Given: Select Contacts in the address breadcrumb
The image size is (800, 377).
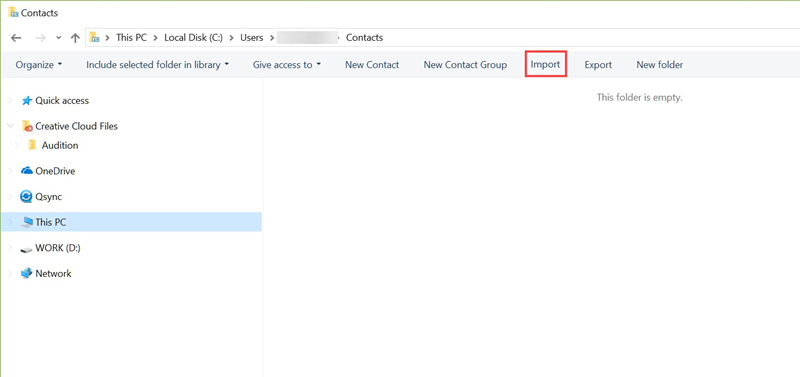Looking at the screenshot, I should [364, 37].
